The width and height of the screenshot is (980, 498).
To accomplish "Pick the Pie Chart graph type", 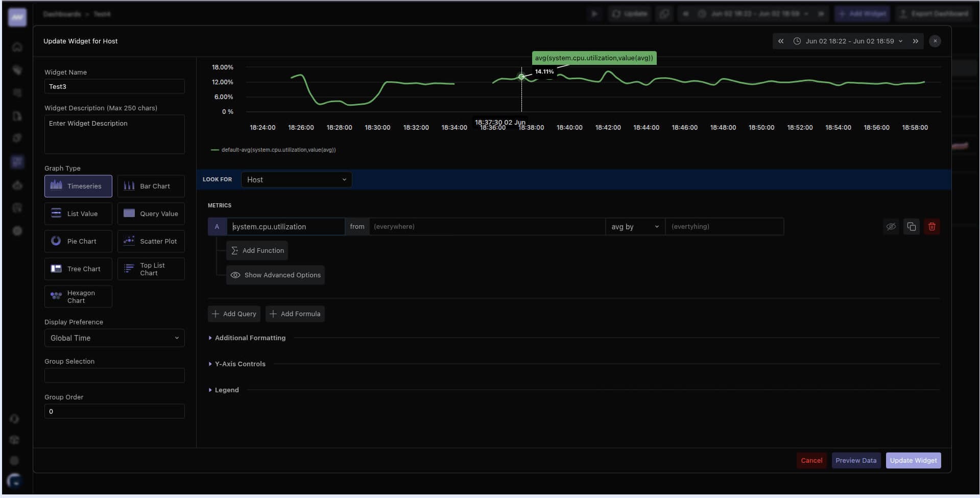I will (x=78, y=241).
